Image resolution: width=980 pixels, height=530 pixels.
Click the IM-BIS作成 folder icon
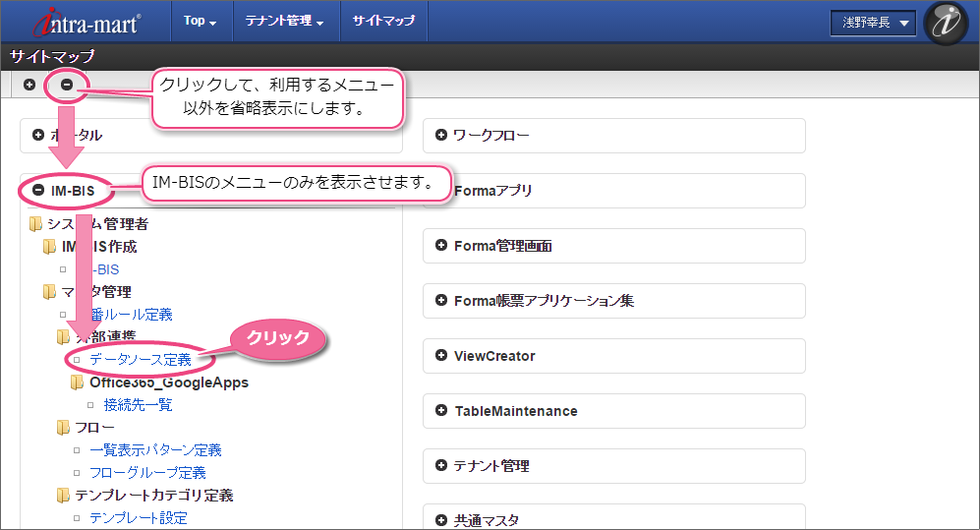49,246
